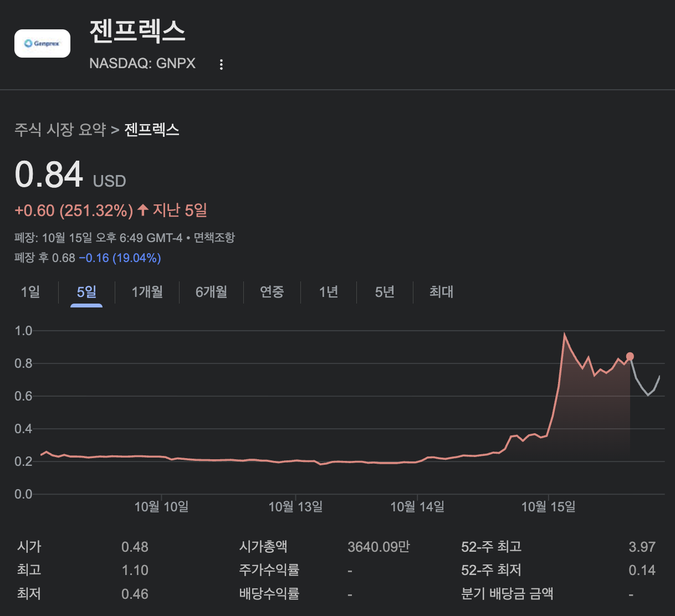Image resolution: width=675 pixels, height=616 pixels.
Task: Select the 연중 year-to-date tab
Action: [x=272, y=291]
